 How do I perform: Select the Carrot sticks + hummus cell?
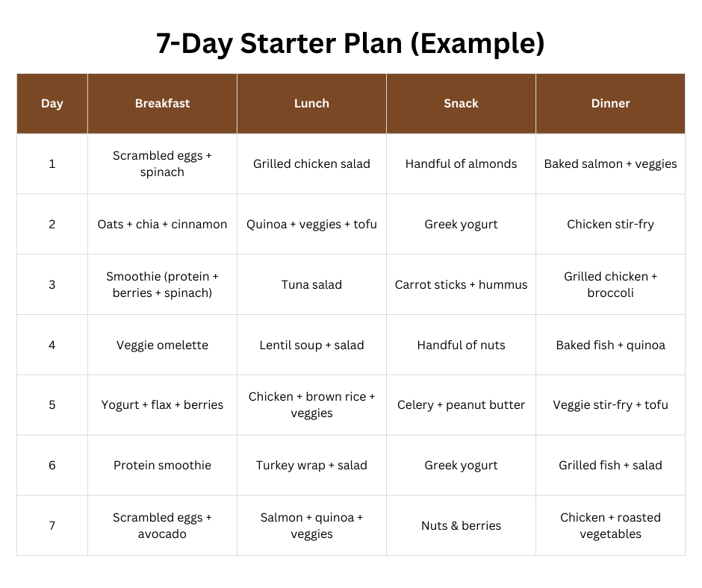coord(461,284)
